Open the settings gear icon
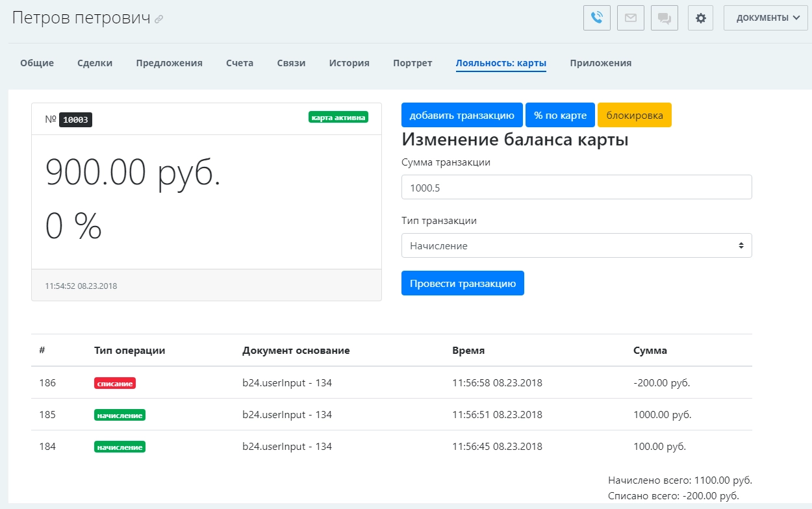The width and height of the screenshot is (812, 509). 700,18
